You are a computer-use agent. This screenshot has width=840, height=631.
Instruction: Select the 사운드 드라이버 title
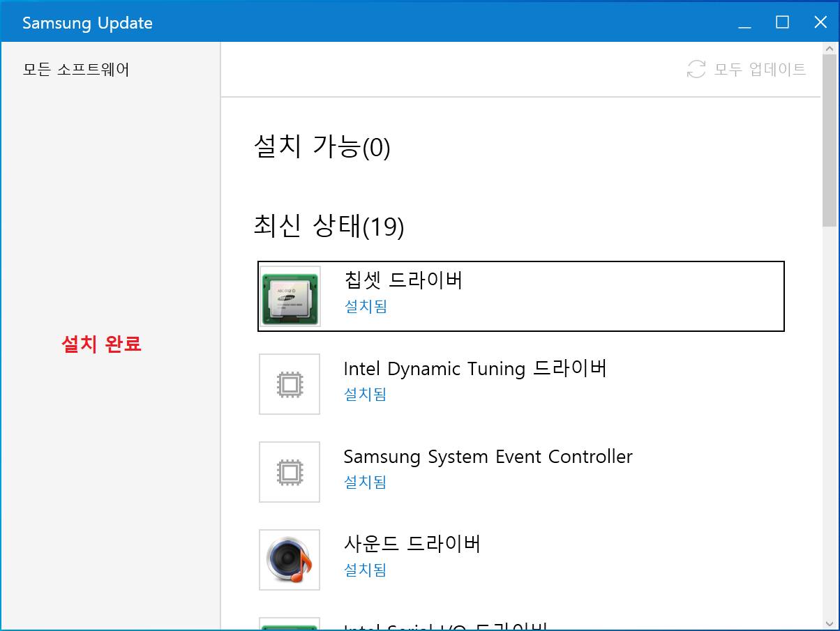[412, 543]
